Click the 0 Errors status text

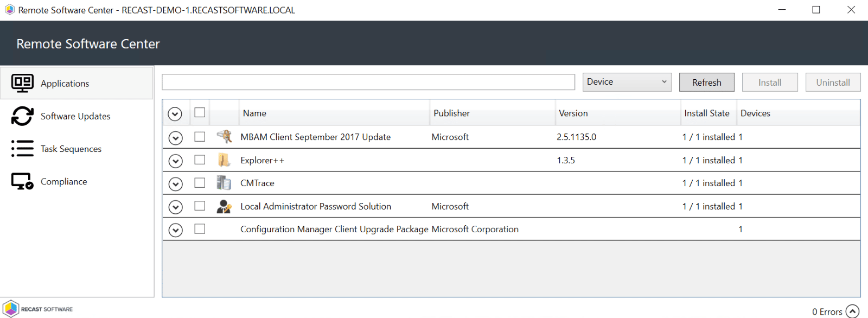click(827, 311)
